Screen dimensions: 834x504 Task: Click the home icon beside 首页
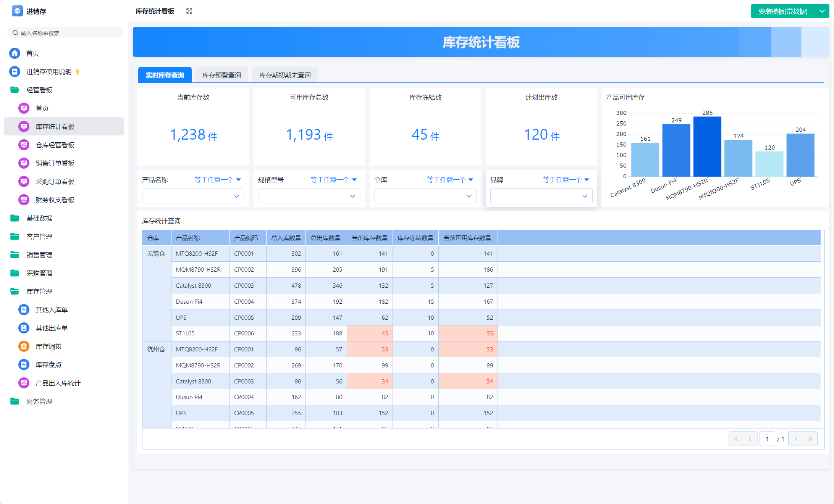15,53
